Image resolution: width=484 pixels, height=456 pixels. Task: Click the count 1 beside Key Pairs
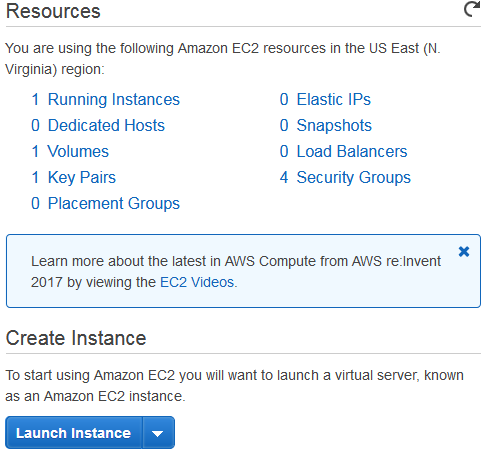pos(35,177)
